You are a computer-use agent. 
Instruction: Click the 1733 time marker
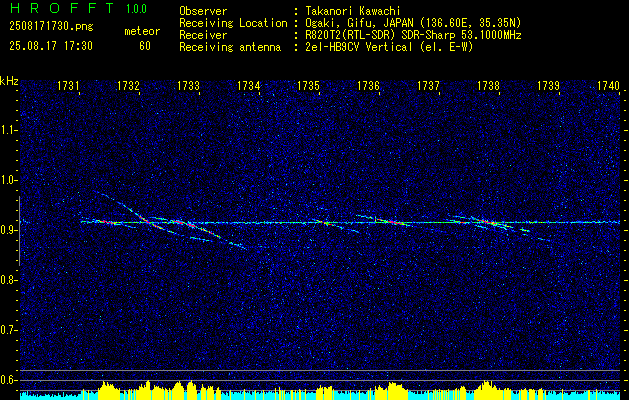(189, 86)
